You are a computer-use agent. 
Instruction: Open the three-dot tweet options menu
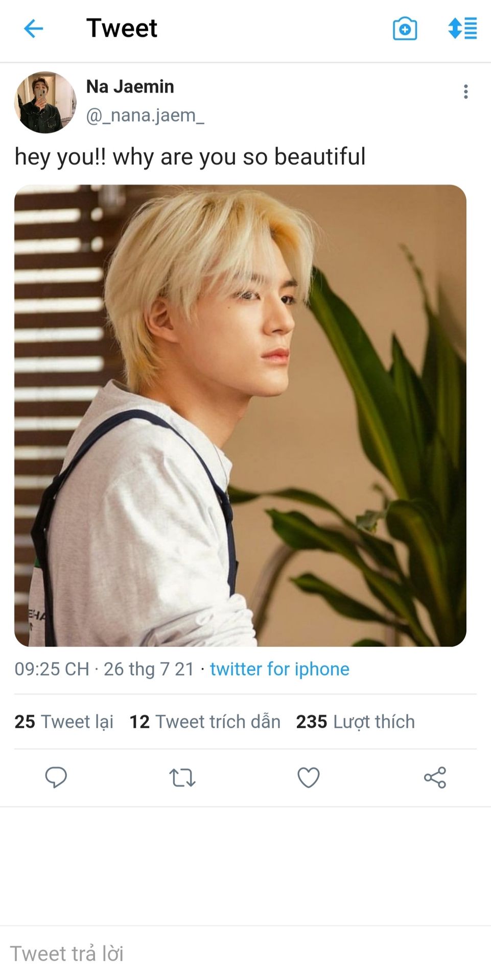(x=465, y=92)
